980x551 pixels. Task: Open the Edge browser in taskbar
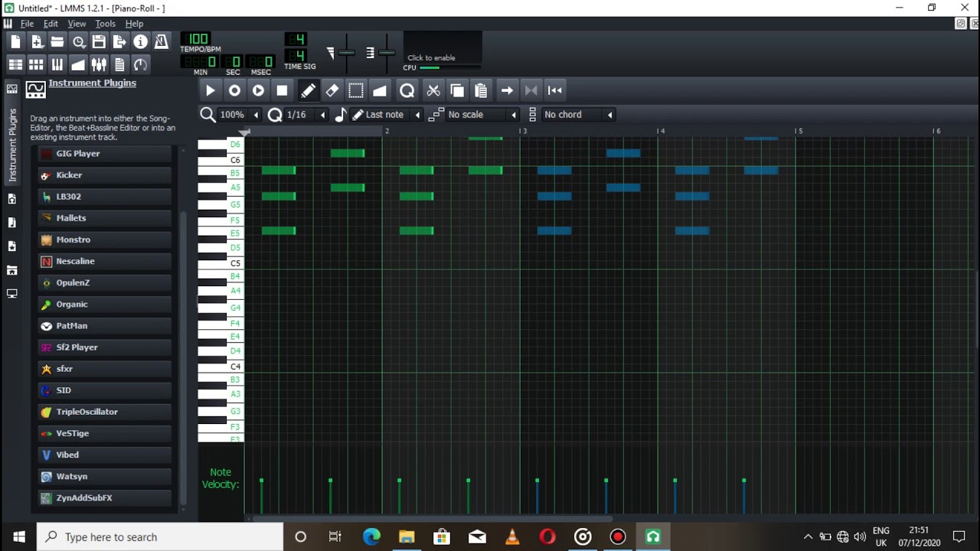[371, 536]
